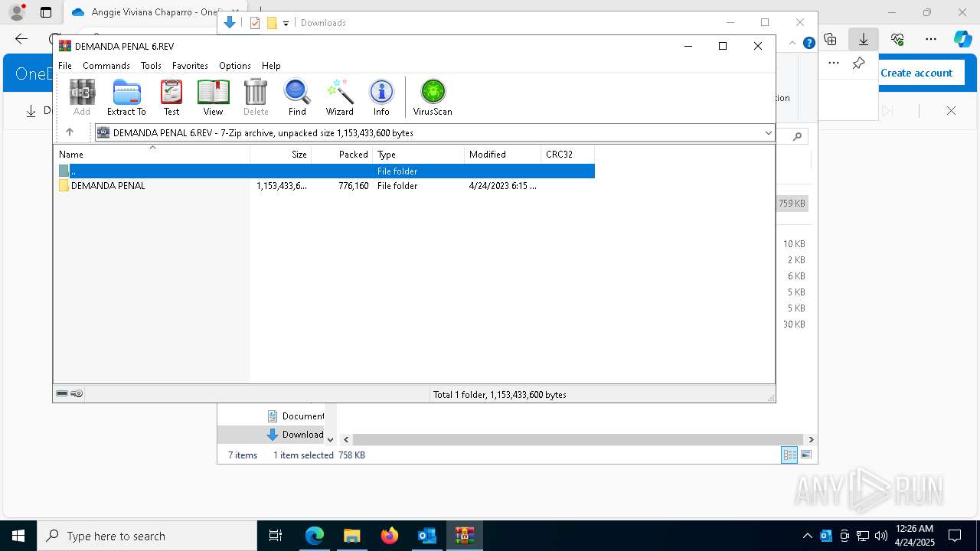The height and width of the screenshot is (551, 980).
Task: Open Explorer quick access toolbar dropdown
Action: tap(286, 23)
